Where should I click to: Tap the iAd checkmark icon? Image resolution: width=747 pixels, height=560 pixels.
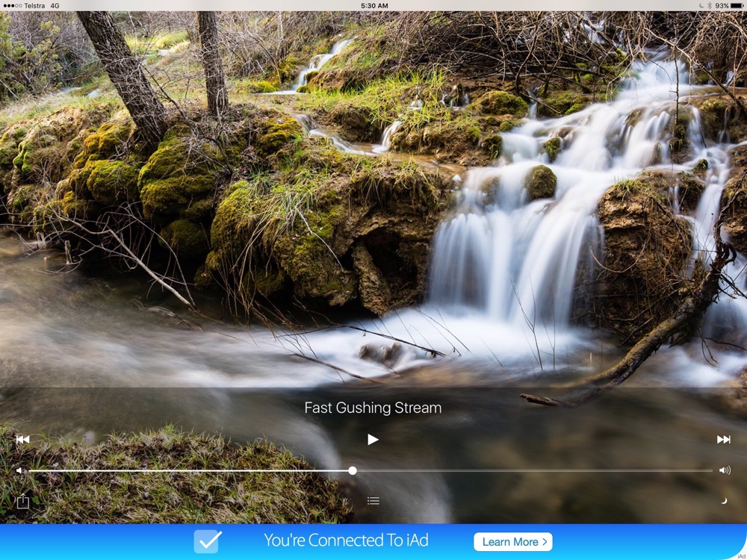click(207, 541)
